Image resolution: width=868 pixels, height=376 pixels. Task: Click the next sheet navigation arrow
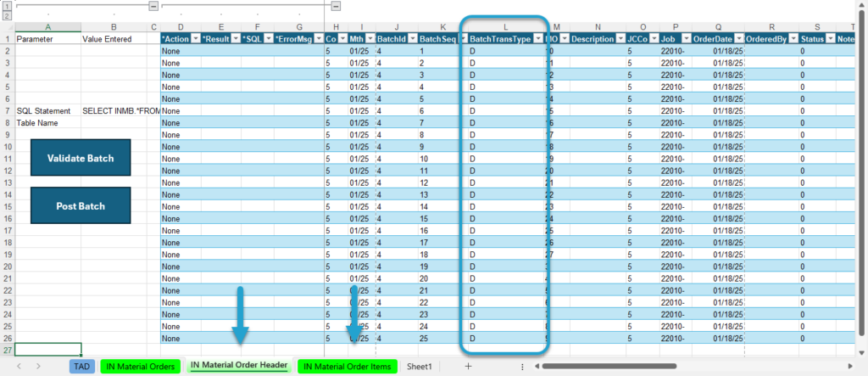click(x=38, y=366)
